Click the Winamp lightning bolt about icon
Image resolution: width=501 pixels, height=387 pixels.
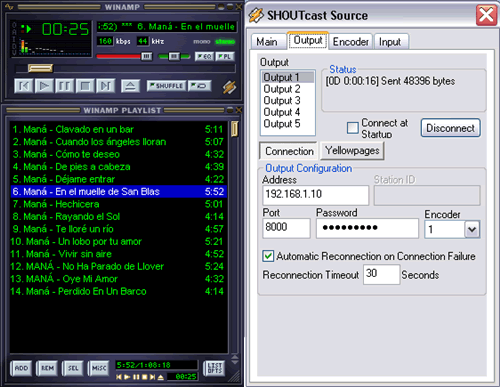pos(230,87)
